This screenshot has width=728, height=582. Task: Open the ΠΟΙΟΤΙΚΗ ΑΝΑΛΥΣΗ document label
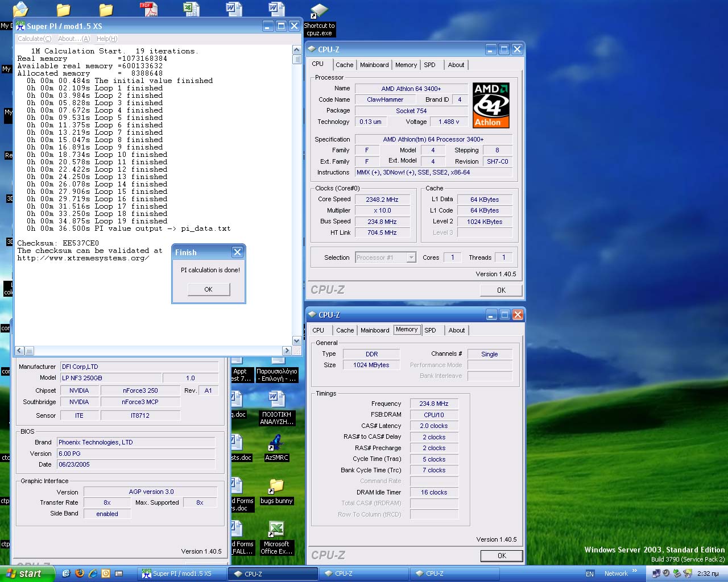click(x=276, y=418)
